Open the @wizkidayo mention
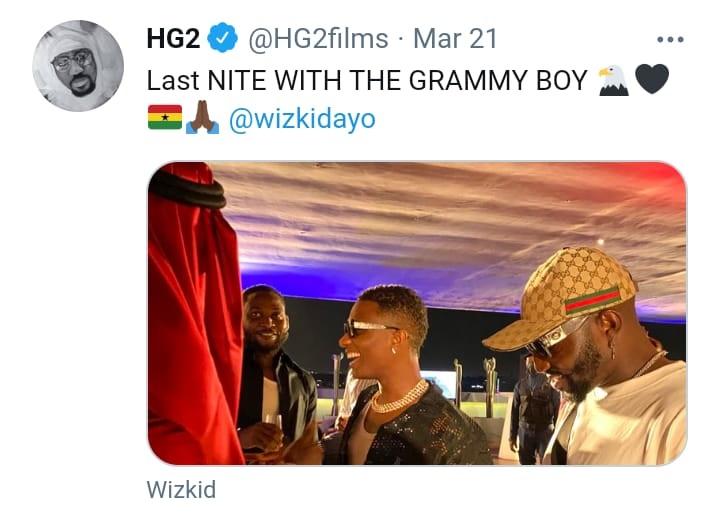The height and width of the screenshot is (526, 720). 302,120
